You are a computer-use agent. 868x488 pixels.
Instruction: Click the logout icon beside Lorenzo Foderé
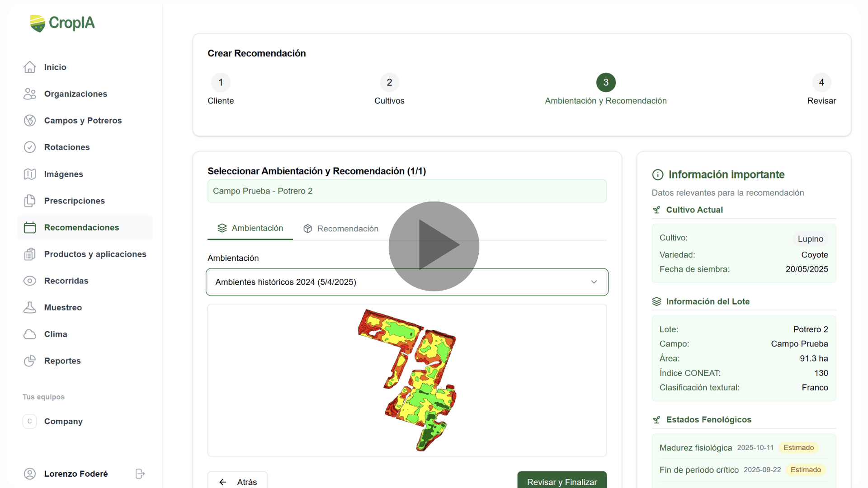(x=140, y=474)
